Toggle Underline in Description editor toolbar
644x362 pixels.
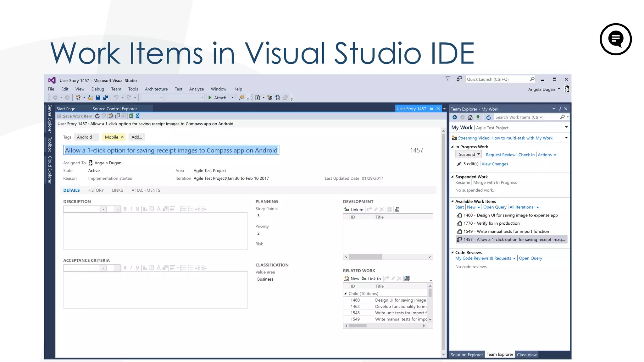137,209
